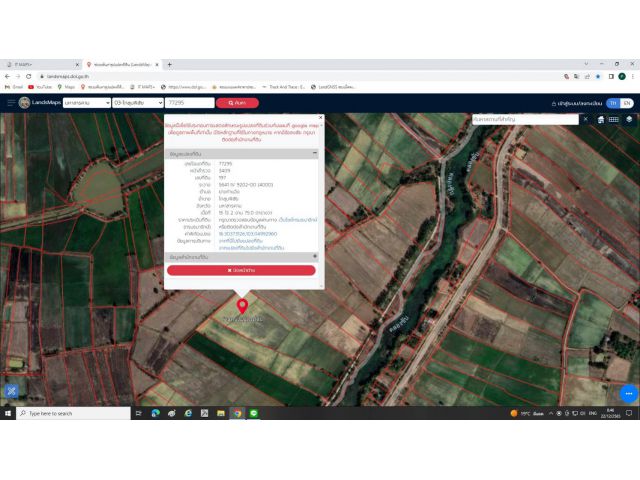Image resolution: width=640 pixels, height=480 pixels.
Task: Click the red search button
Action: (237, 103)
